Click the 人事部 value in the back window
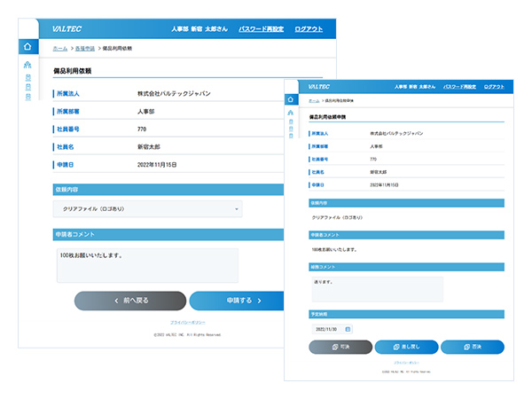 pyautogui.click(x=146, y=112)
